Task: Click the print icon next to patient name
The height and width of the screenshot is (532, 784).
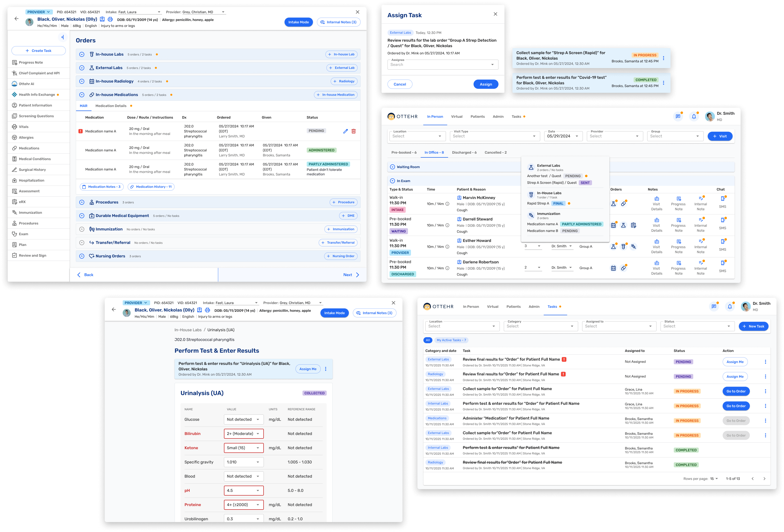Action: pyautogui.click(x=110, y=19)
